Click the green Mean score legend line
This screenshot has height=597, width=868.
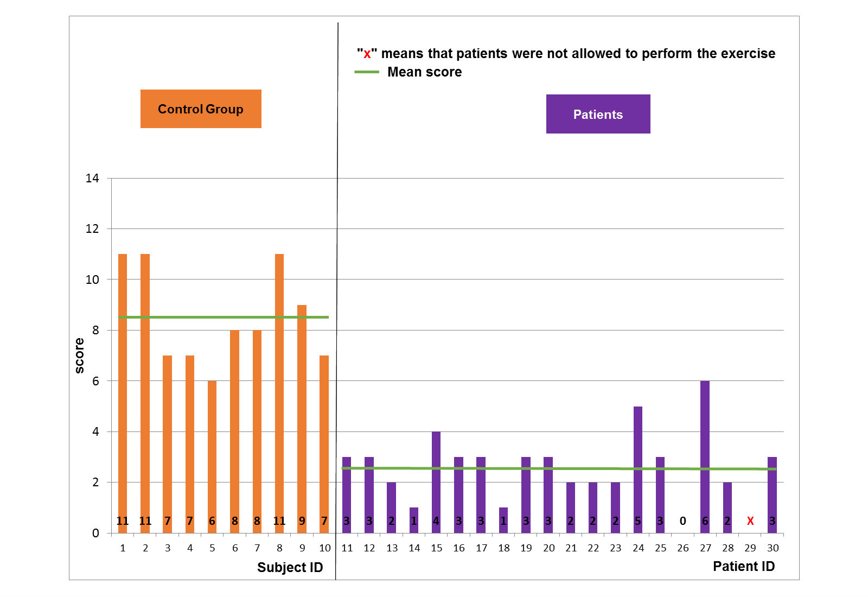point(367,72)
